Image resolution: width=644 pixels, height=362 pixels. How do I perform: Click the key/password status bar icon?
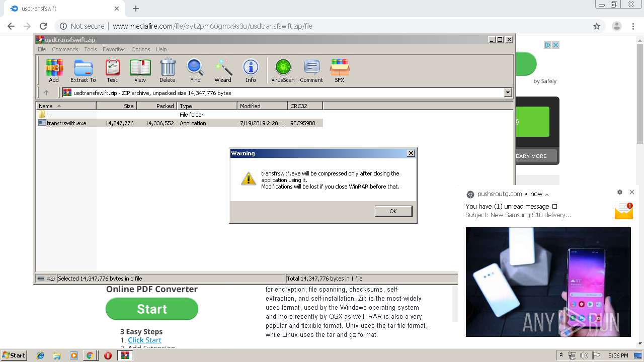point(51,279)
